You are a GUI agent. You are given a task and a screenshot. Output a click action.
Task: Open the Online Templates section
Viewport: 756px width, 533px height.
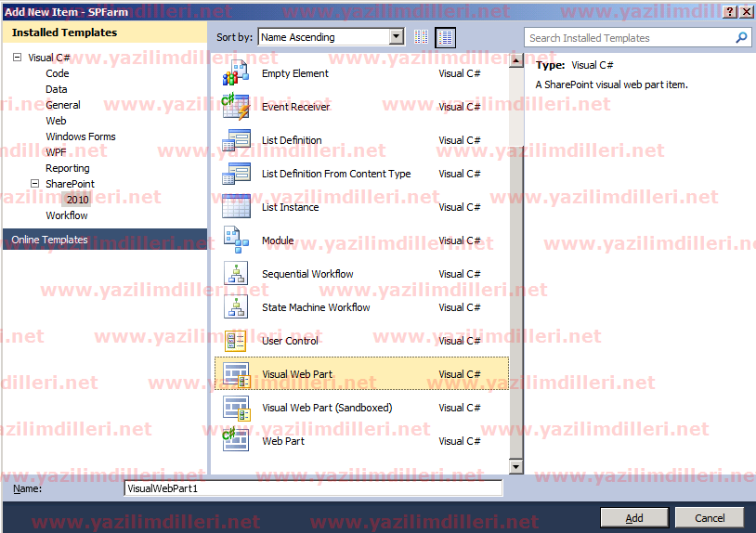pos(105,240)
